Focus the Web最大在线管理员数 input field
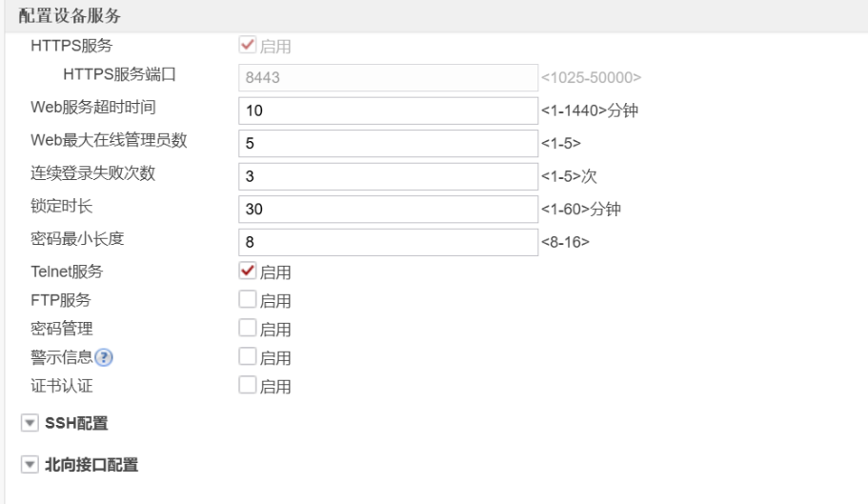This screenshot has width=868, height=504. (x=388, y=143)
